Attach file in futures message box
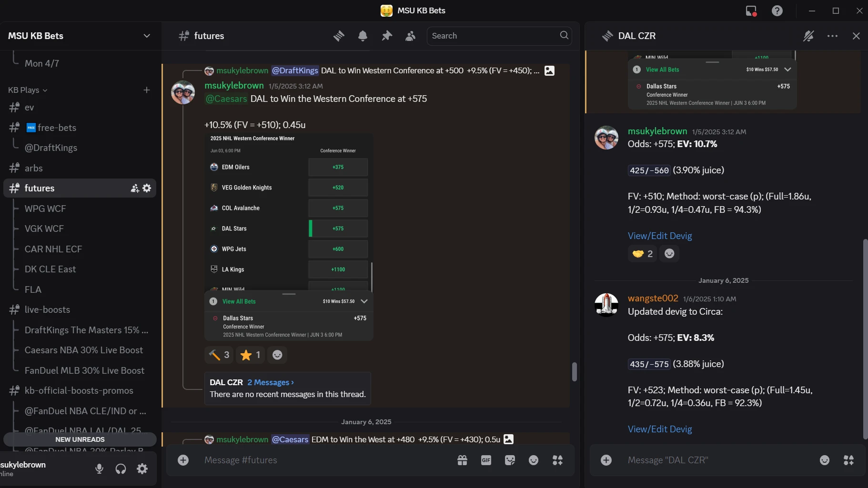The image size is (868, 488). pos(183,460)
